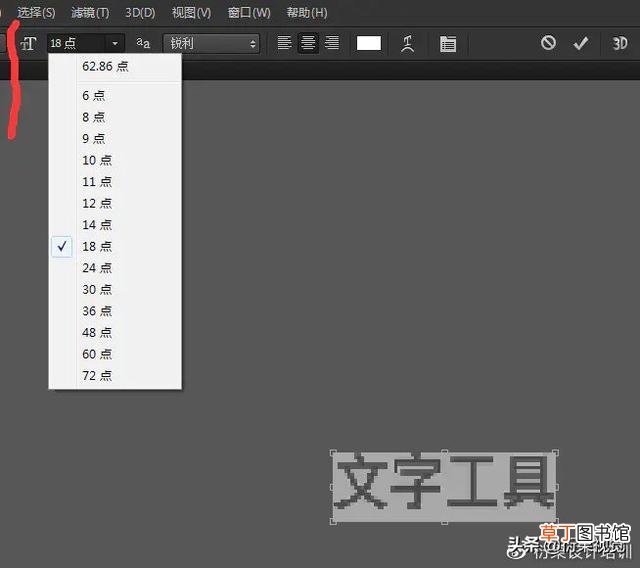Choose 60 点 font size

[x=115, y=354]
